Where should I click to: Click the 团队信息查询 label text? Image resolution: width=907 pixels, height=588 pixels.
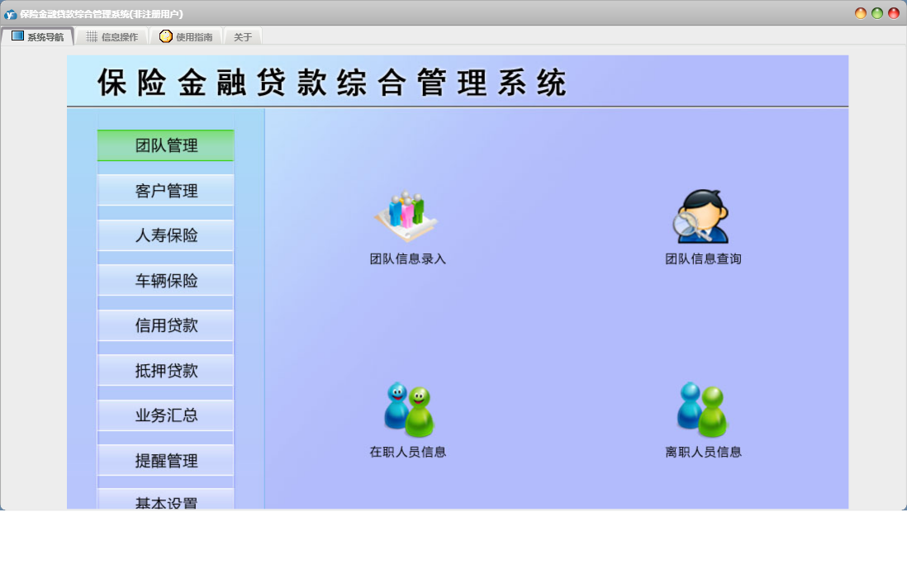(x=703, y=259)
